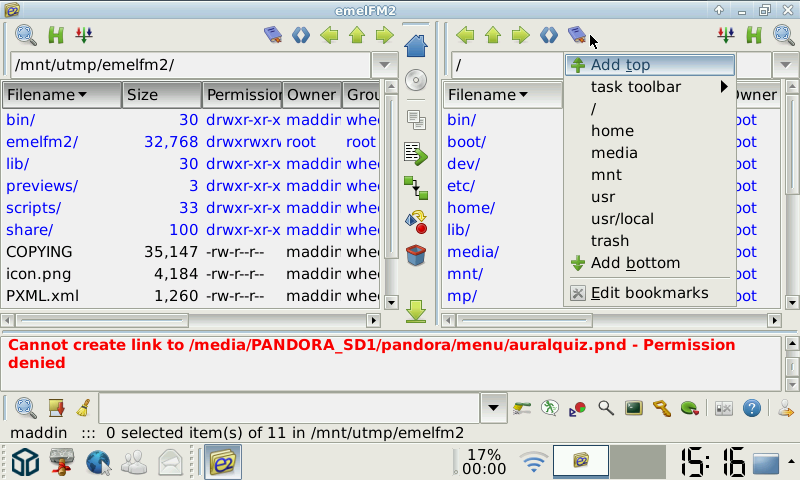
Task: Click the copy files icon
Action: click(x=416, y=120)
